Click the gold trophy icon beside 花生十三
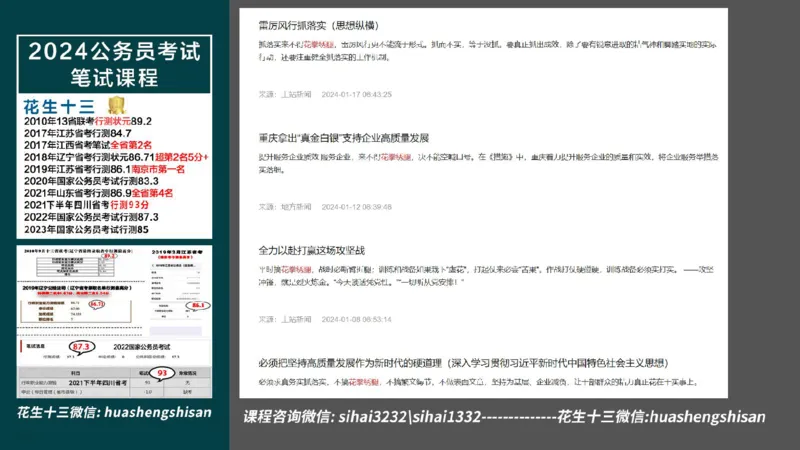800x450 pixels. tap(116, 105)
